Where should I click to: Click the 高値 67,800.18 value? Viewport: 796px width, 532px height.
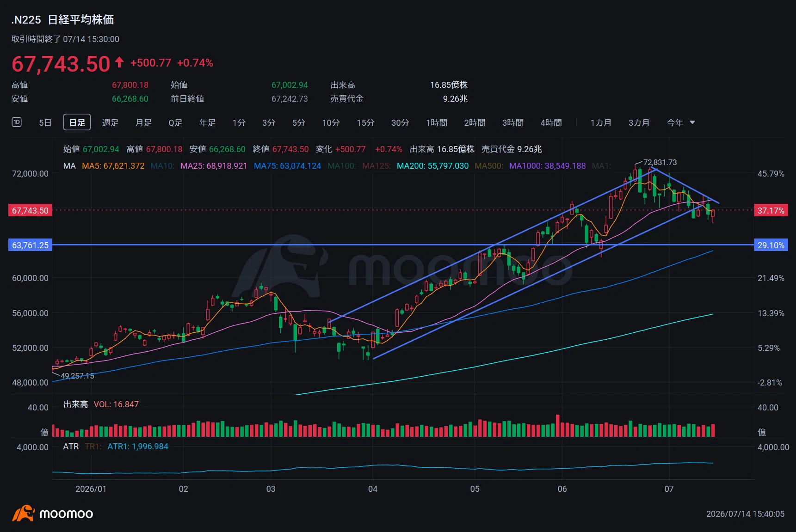[130, 85]
